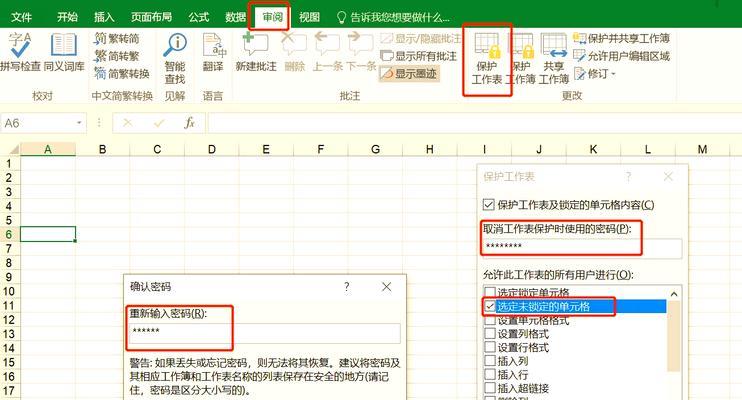
Task: Toggle 设置单元格格式 checkbox
Action: pos(490,320)
